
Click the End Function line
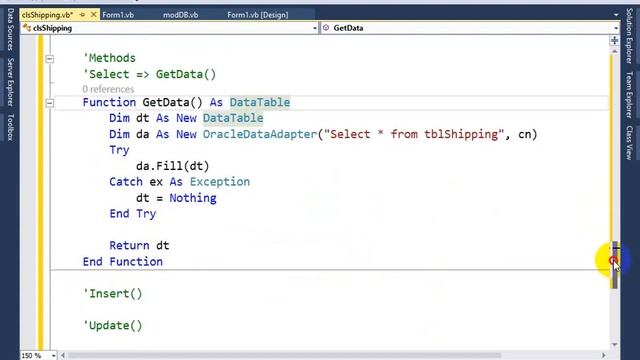[x=122, y=262]
